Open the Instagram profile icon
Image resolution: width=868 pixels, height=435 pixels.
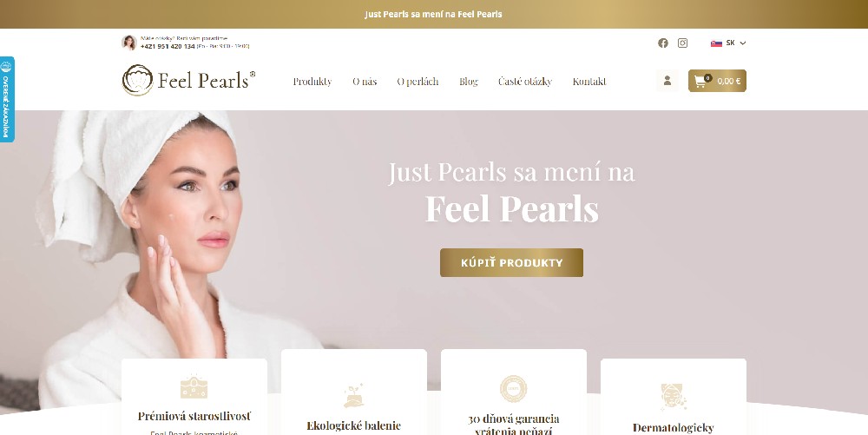click(682, 43)
